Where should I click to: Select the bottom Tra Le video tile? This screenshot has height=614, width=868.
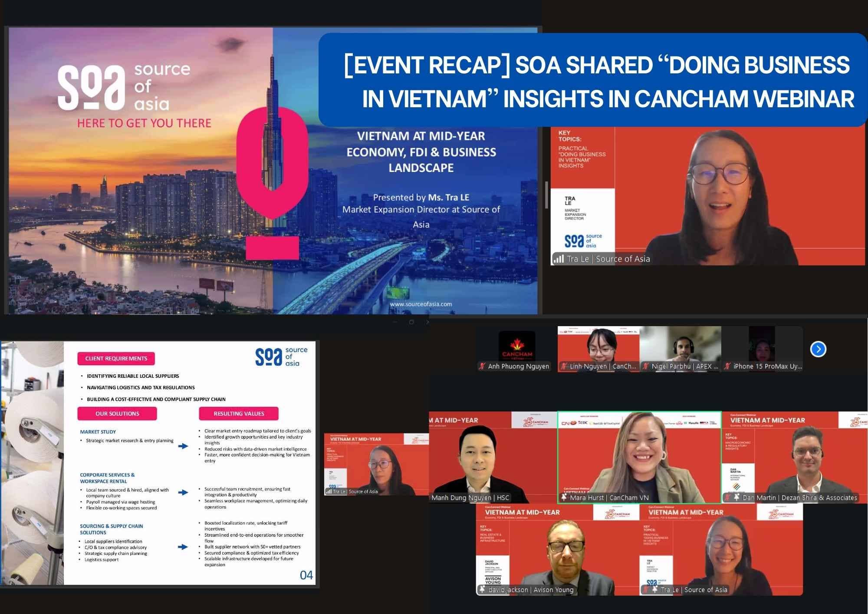pos(721,549)
